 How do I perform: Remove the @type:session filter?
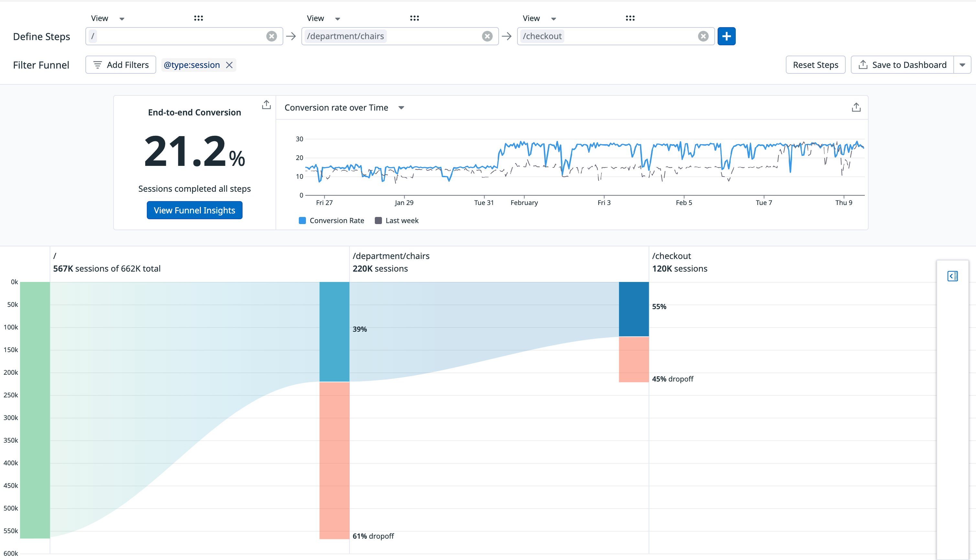click(x=229, y=65)
